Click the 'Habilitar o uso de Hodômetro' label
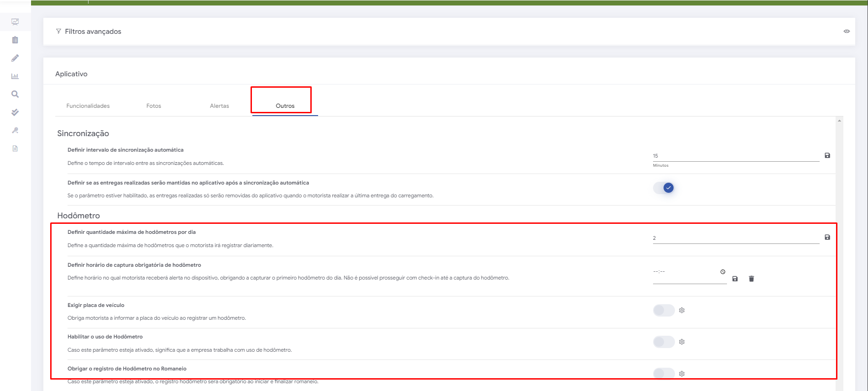The height and width of the screenshot is (391, 868). coord(105,337)
